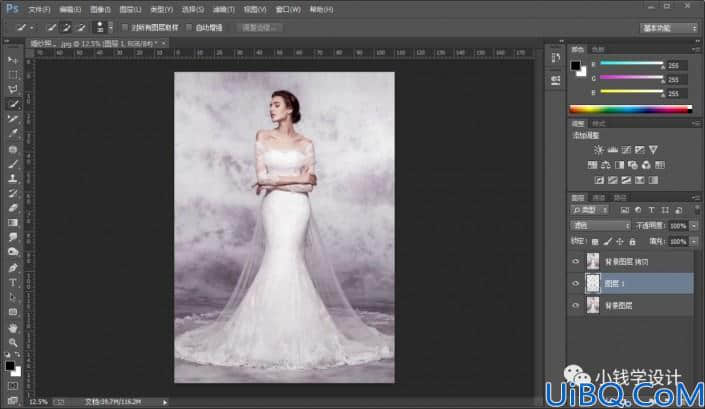This screenshot has height=409, width=705.
Task: Click the Photo Filter adjustment icon
Action: (x=633, y=165)
